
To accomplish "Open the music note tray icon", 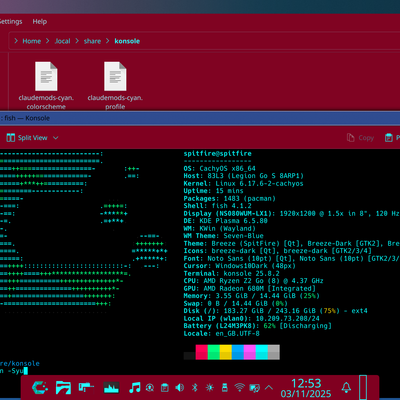I will point(134,387).
